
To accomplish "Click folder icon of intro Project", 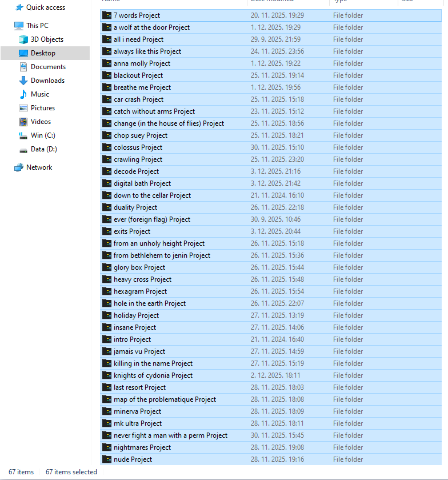I will click(x=107, y=339).
